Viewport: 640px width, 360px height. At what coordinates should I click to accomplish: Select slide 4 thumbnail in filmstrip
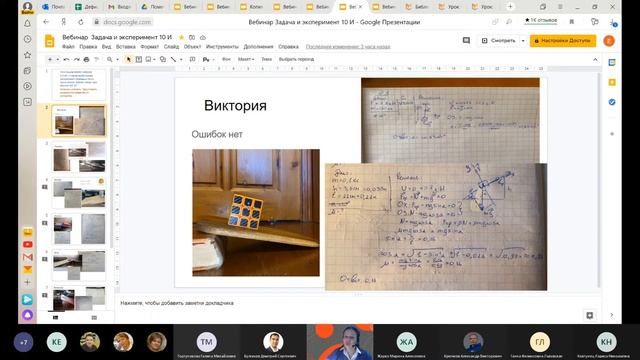point(79,193)
